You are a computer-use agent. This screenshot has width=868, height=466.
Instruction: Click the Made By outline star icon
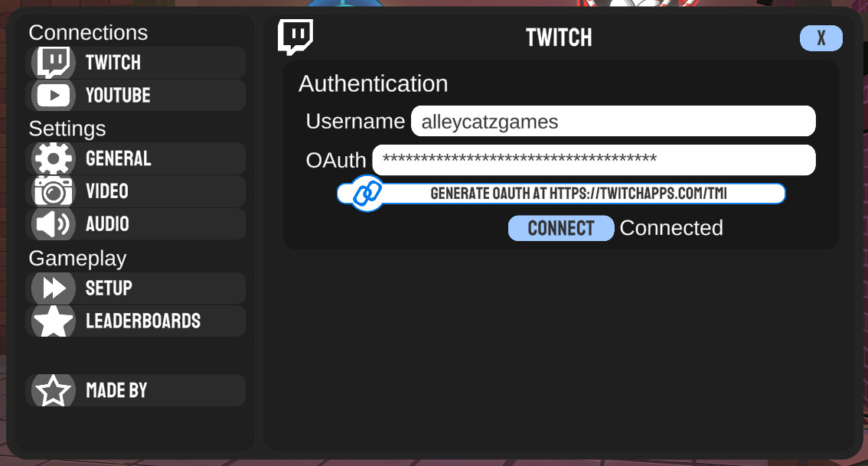[x=54, y=390]
